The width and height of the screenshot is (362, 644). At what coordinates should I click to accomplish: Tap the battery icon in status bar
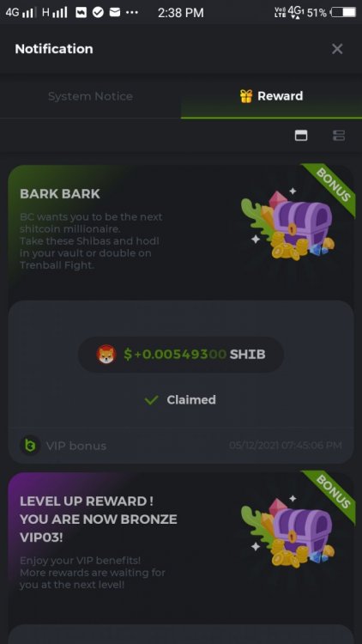click(343, 13)
